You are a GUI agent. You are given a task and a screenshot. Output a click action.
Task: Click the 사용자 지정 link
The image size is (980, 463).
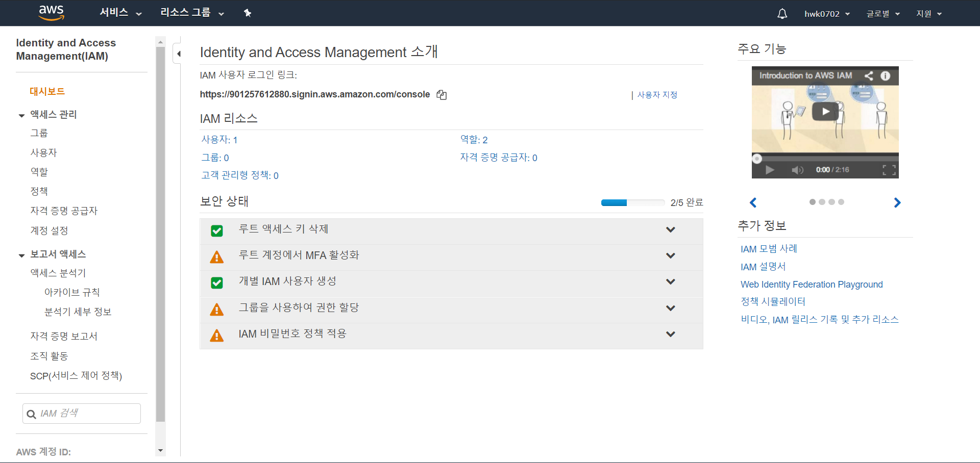pyautogui.click(x=657, y=95)
